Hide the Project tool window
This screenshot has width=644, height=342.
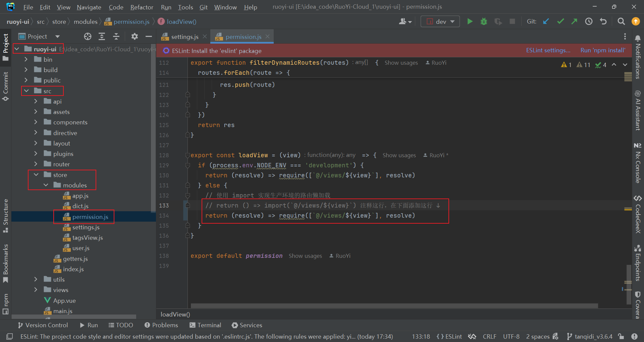tap(149, 36)
